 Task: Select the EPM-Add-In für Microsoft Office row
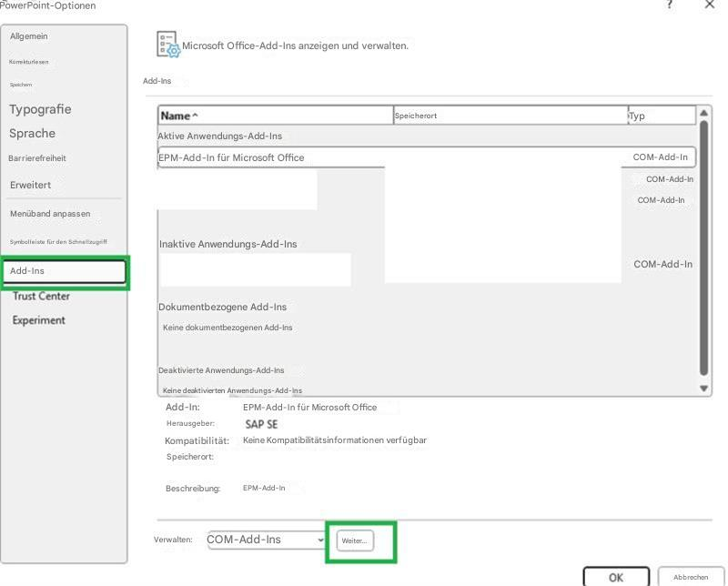427,157
